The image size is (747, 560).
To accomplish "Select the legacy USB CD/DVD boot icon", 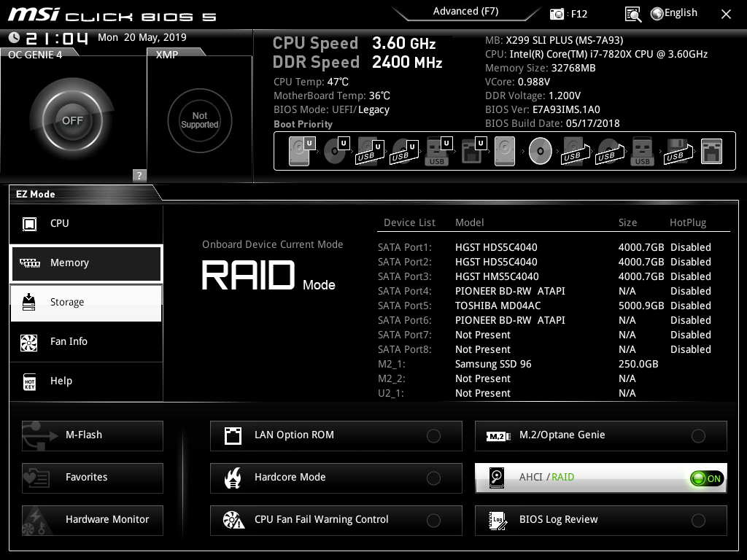I will click(x=610, y=151).
